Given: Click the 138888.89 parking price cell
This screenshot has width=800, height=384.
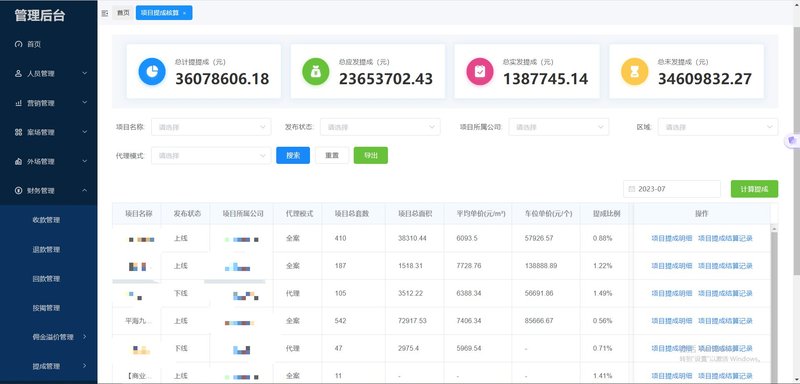Looking at the screenshot, I should tap(541, 266).
